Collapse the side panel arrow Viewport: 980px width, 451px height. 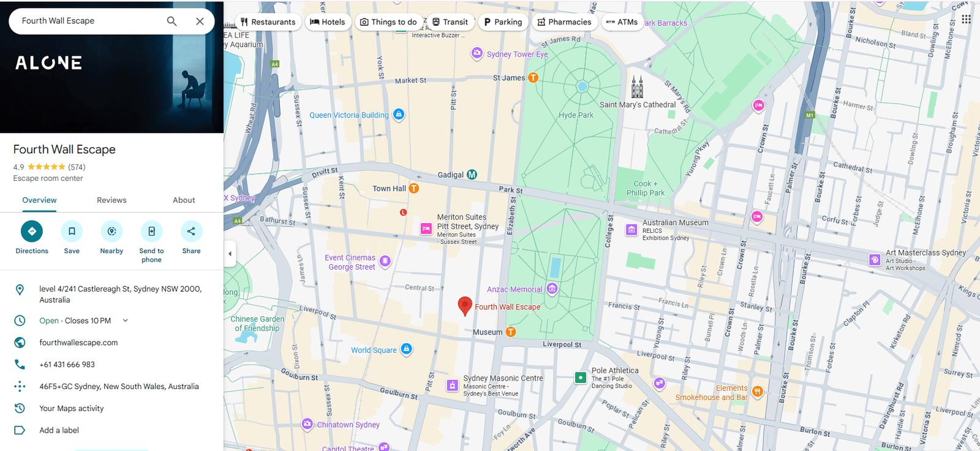(x=230, y=254)
